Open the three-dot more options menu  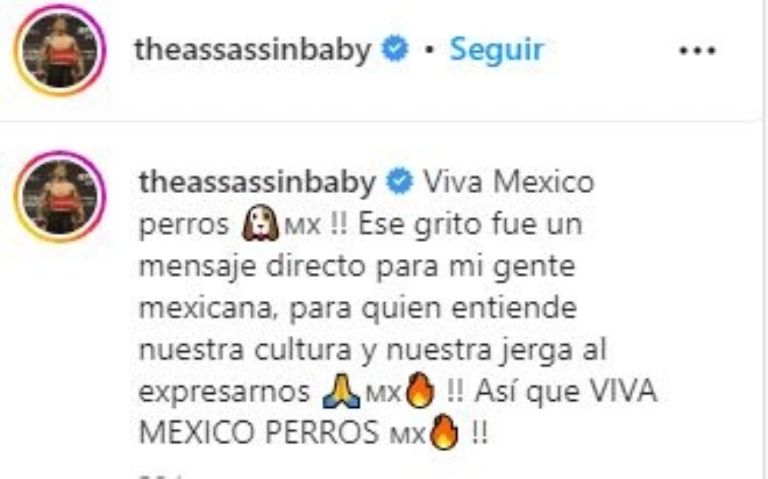pyautogui.click(x=697, y=50)
